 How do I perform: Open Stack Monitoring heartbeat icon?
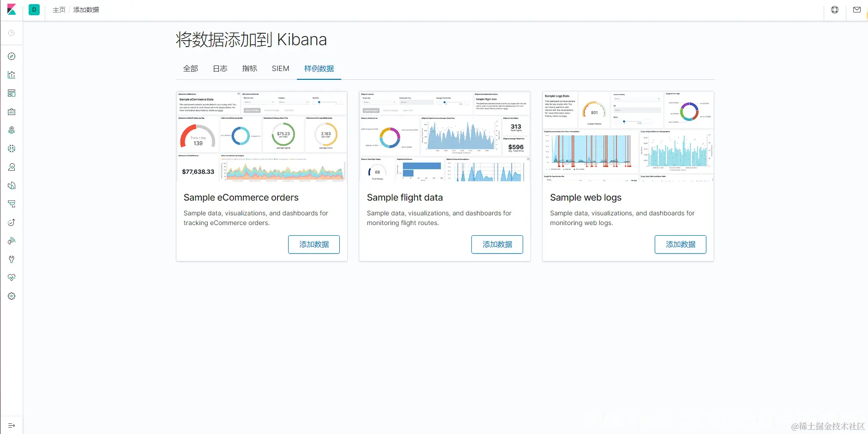click(x=12, y=278)
